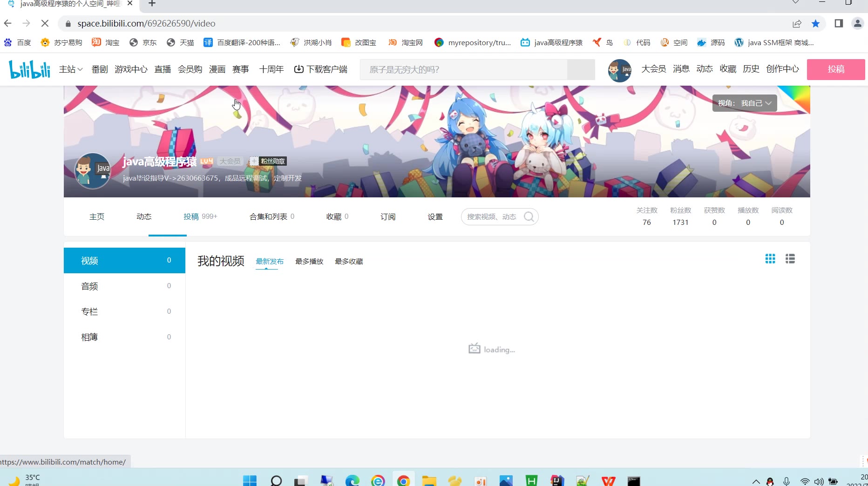Switch to list view layout
The image size is (868, 486).
tap(790, 259)
